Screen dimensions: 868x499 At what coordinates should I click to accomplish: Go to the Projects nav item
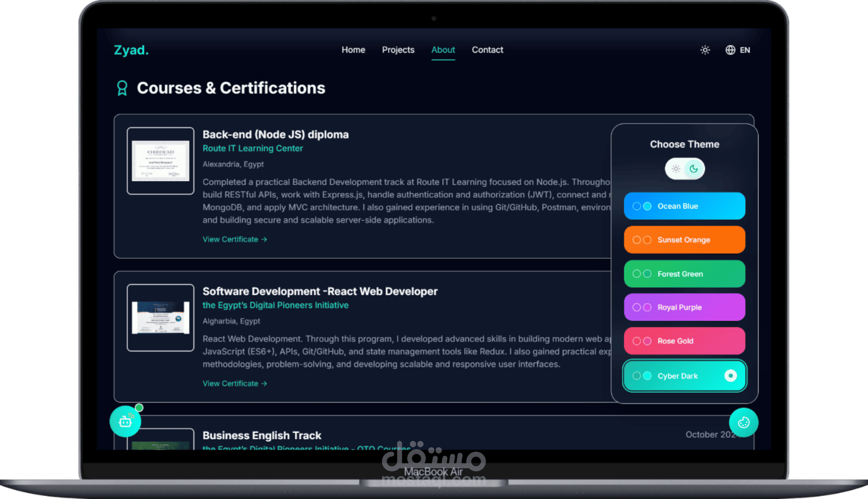(x=398, y=50)
